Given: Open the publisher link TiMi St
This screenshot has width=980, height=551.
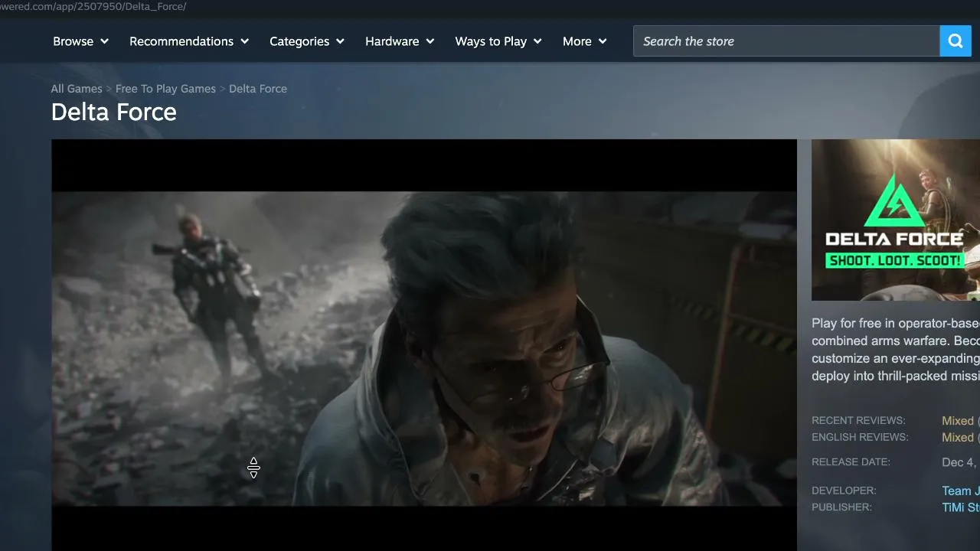Looking at the screenshot, I should [961, 507].
